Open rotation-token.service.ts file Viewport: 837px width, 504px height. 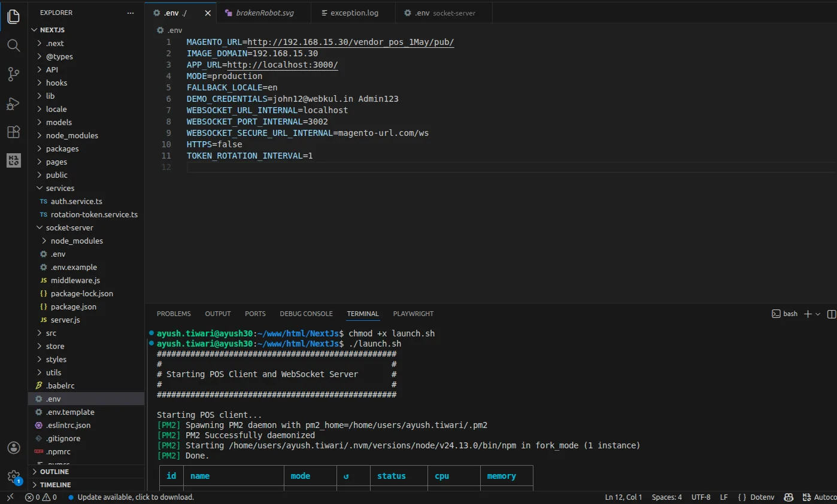point(86,214)
